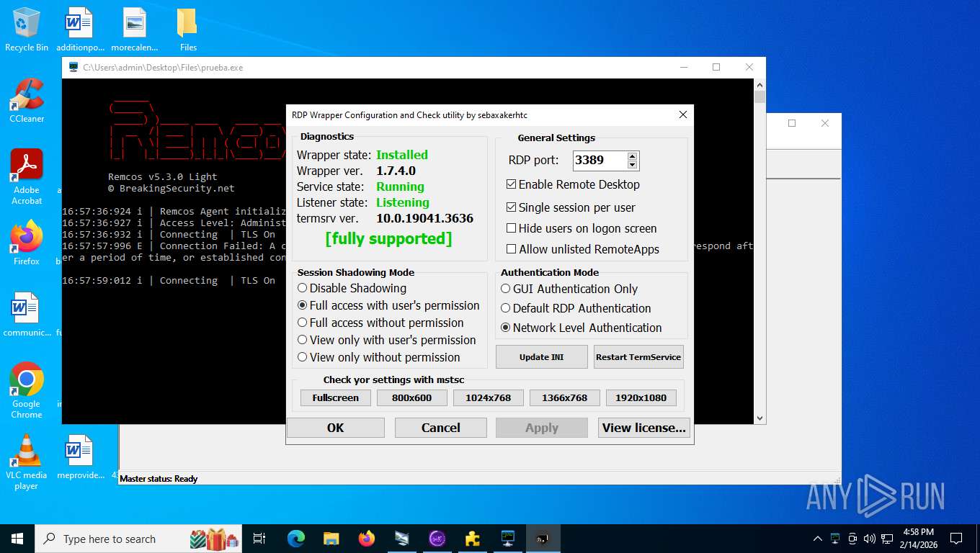Open the meprovide Word document icon
This screenshot has height=553, width=980.
80,458
